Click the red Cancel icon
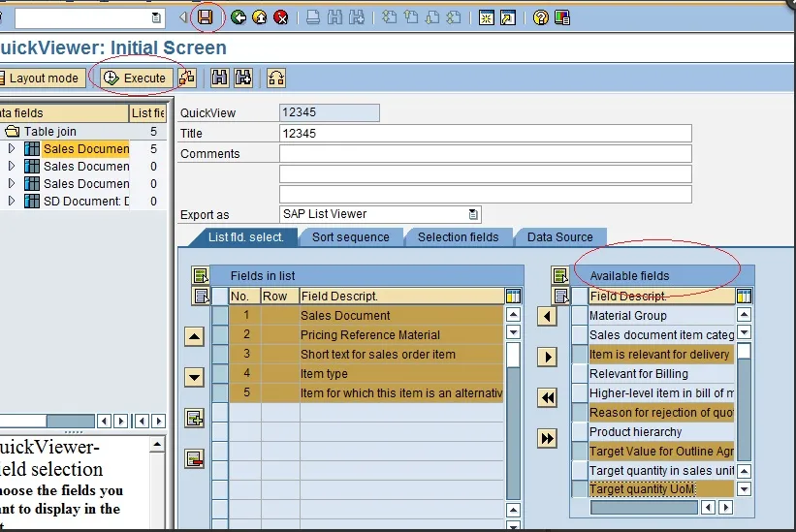 click(x=281, y=16)
